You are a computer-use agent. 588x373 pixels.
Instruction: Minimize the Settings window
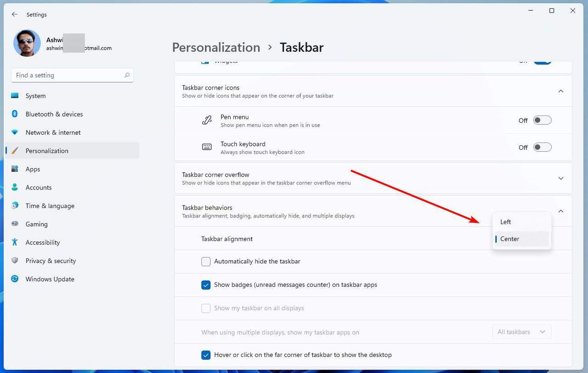pos(531,10)
